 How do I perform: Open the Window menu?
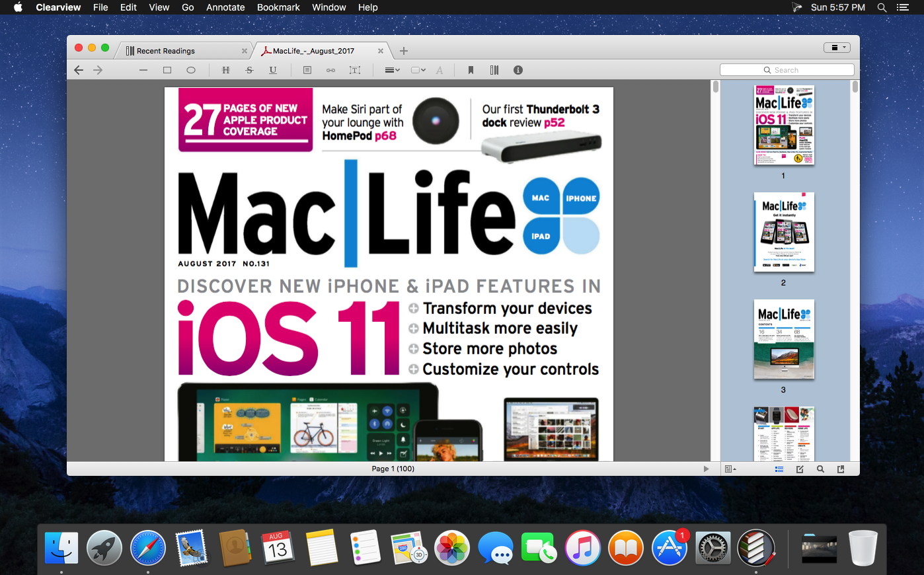click(329, 7)
